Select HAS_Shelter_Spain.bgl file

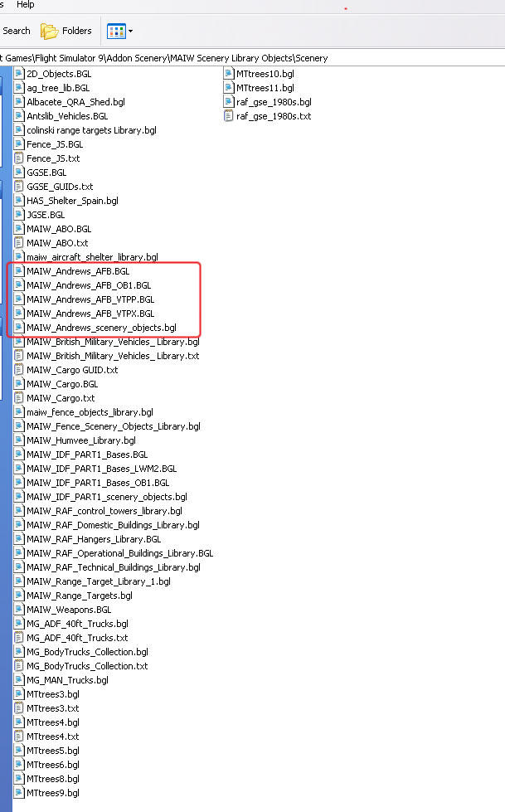pyautogui.click(x=72, y=201)
